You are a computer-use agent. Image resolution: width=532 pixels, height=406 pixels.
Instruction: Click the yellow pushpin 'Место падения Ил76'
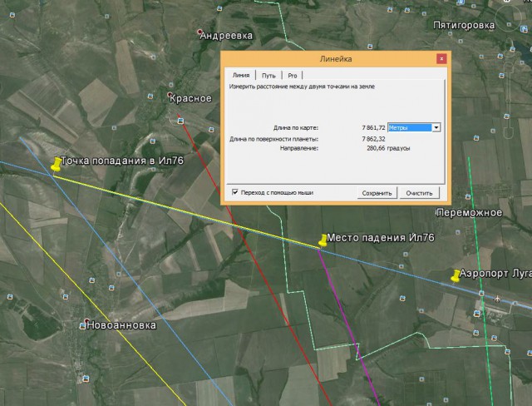tap(323, 240)
